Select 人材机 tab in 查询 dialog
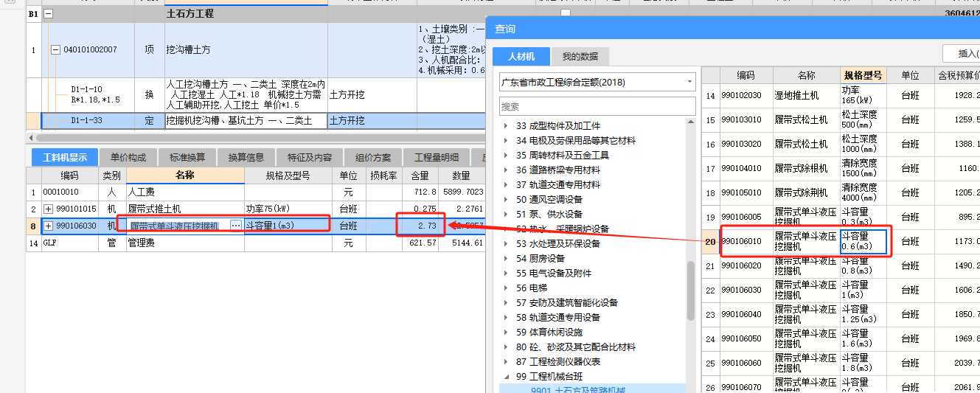The image size is (980, 393). click(521, 56)
